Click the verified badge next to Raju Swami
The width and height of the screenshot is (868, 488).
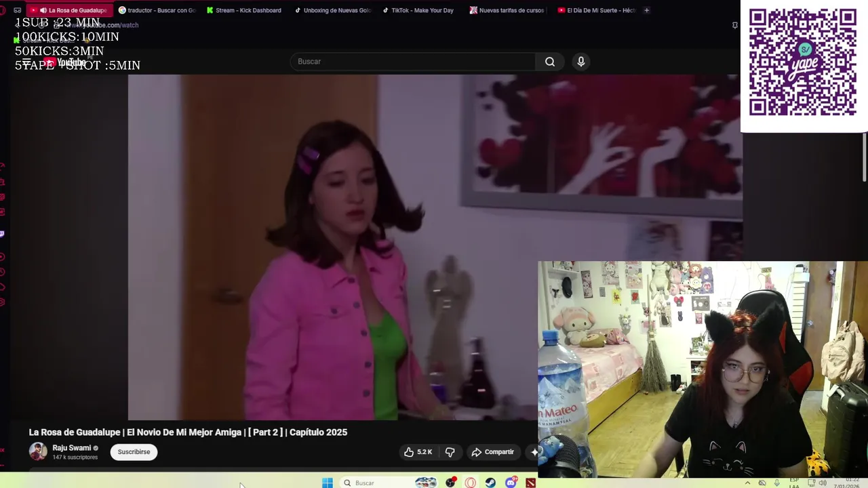click(x=96, y=448)
